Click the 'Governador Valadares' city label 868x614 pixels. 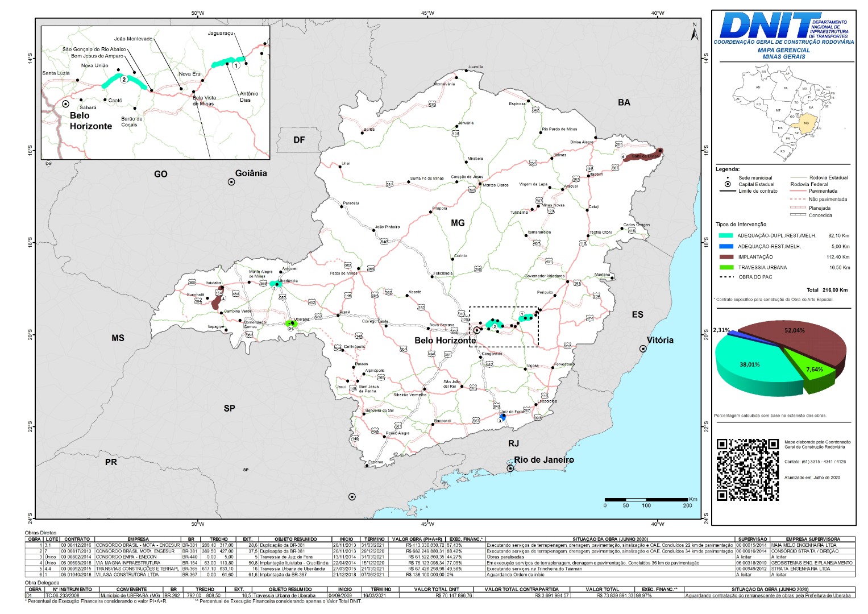(544, 276)
